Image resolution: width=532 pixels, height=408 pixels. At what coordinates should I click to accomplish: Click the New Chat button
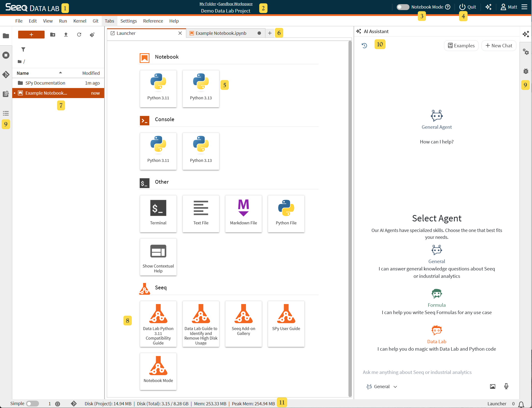point(499,46)
